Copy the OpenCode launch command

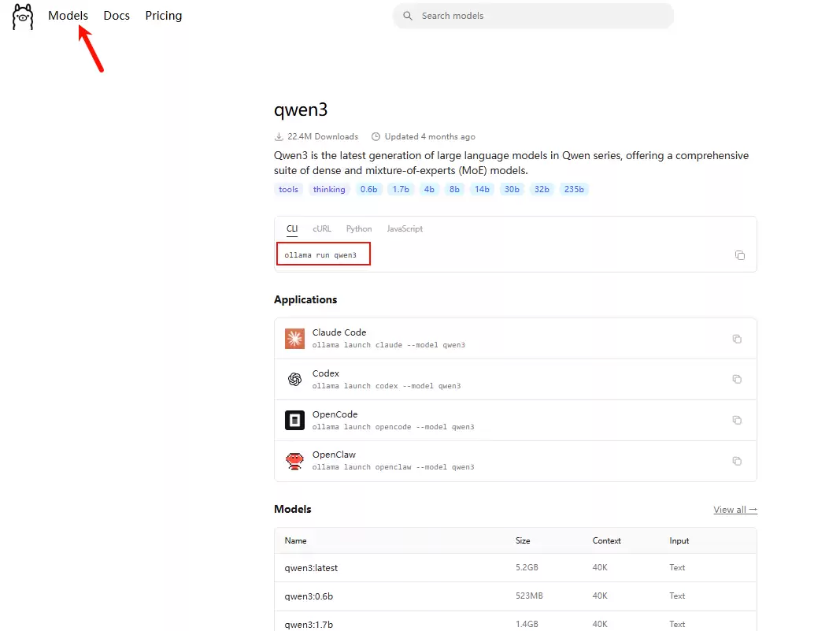(x=737, y=420)
